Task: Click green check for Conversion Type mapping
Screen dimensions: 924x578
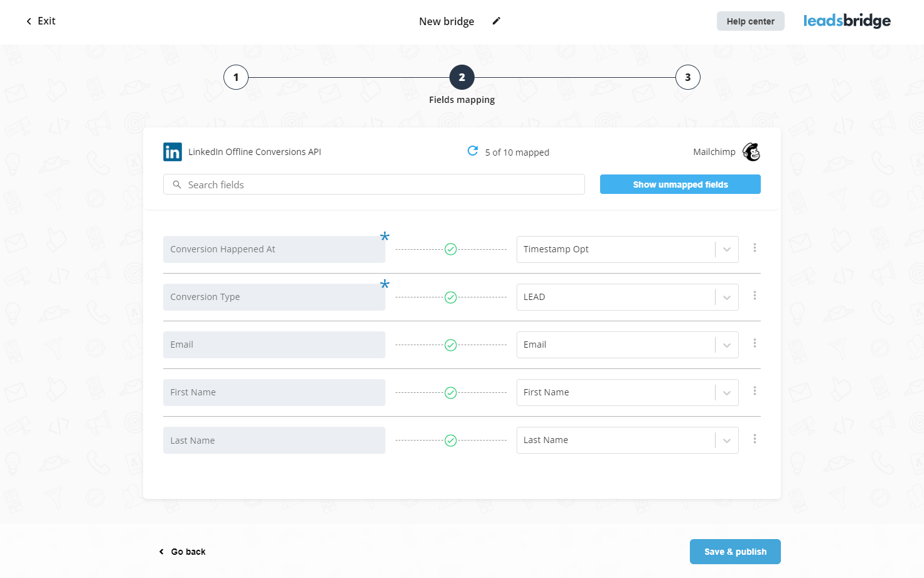Action: coord(451,297)
